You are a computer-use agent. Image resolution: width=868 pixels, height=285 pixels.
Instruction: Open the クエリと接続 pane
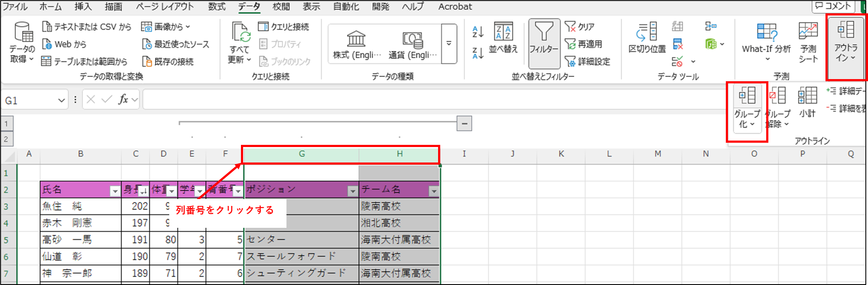[x=283, y=27]
